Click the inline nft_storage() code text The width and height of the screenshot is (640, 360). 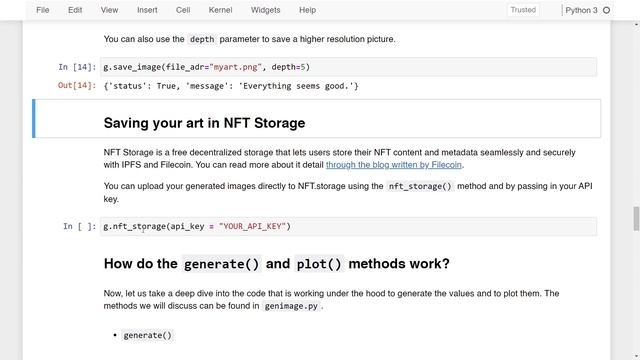pos(420,186)
